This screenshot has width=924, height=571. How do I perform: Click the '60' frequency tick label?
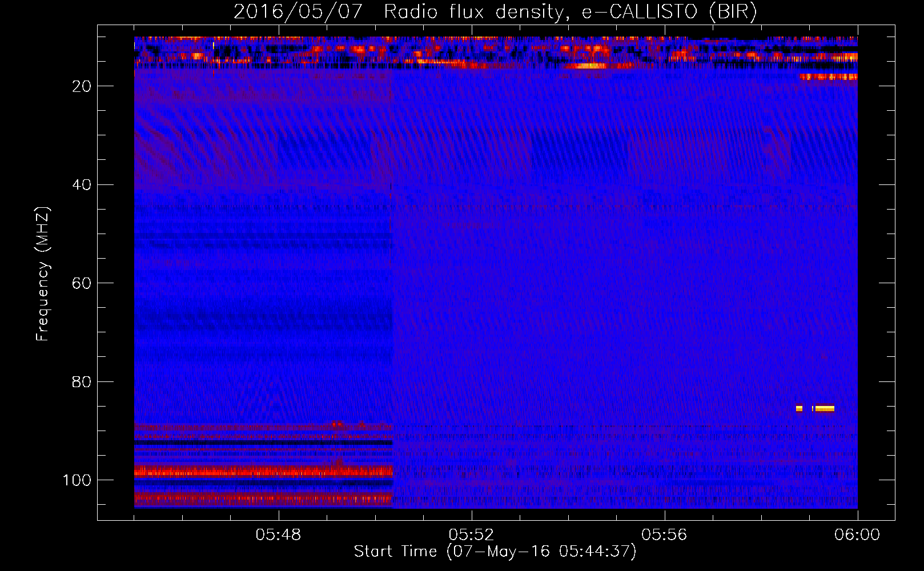point(82,283)
